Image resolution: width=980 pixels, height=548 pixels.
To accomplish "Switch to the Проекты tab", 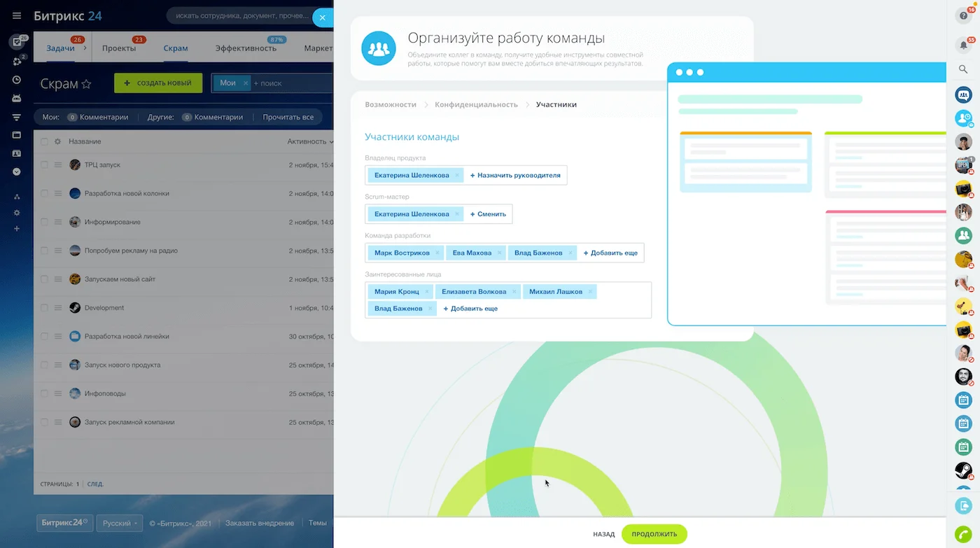I will [x=119, y=48].
